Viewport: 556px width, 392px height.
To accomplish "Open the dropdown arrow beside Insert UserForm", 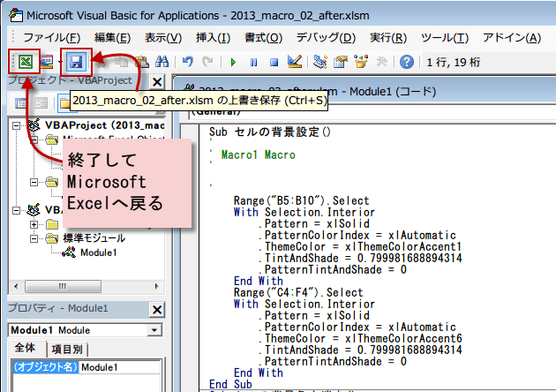I will click(x=60, y=62).
